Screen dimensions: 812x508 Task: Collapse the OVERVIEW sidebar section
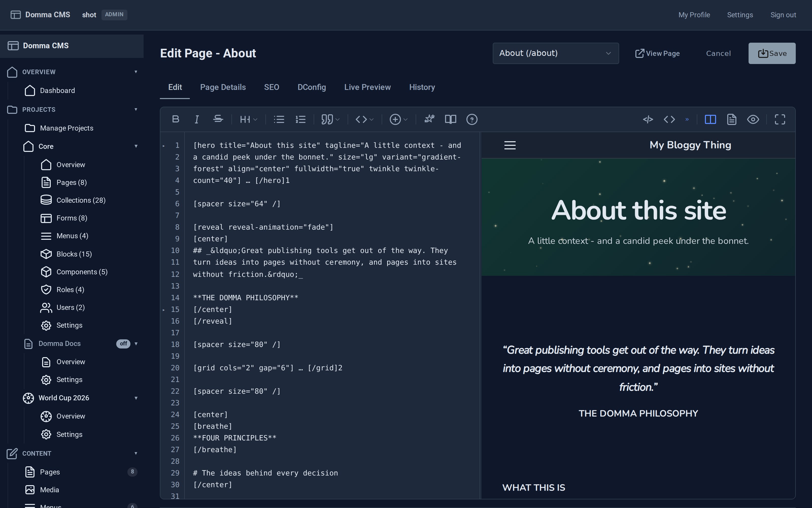coord(136,72)
